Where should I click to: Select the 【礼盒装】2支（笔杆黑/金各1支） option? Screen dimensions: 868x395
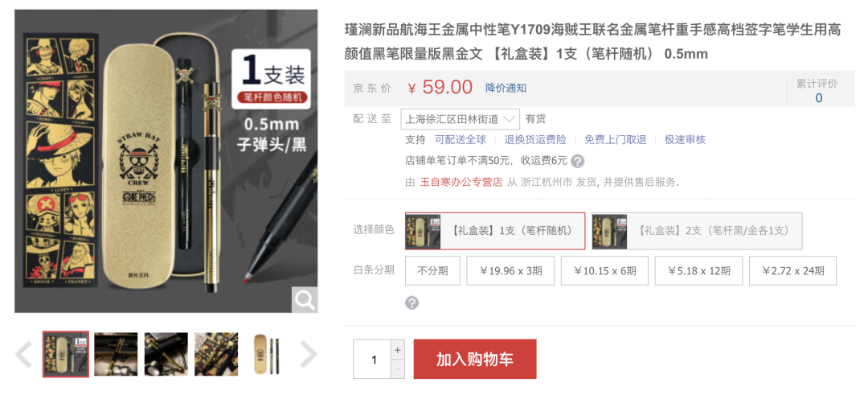(x=696, y=230)
